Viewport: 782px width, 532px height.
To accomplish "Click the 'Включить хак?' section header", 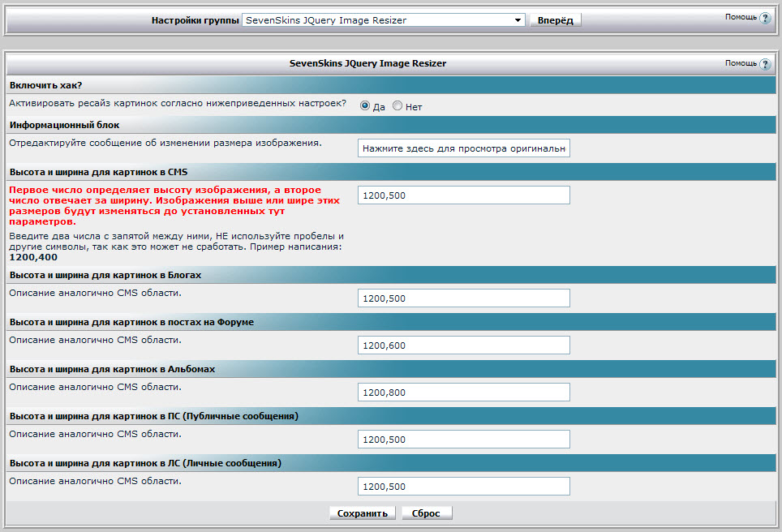I will click(392, 85).
